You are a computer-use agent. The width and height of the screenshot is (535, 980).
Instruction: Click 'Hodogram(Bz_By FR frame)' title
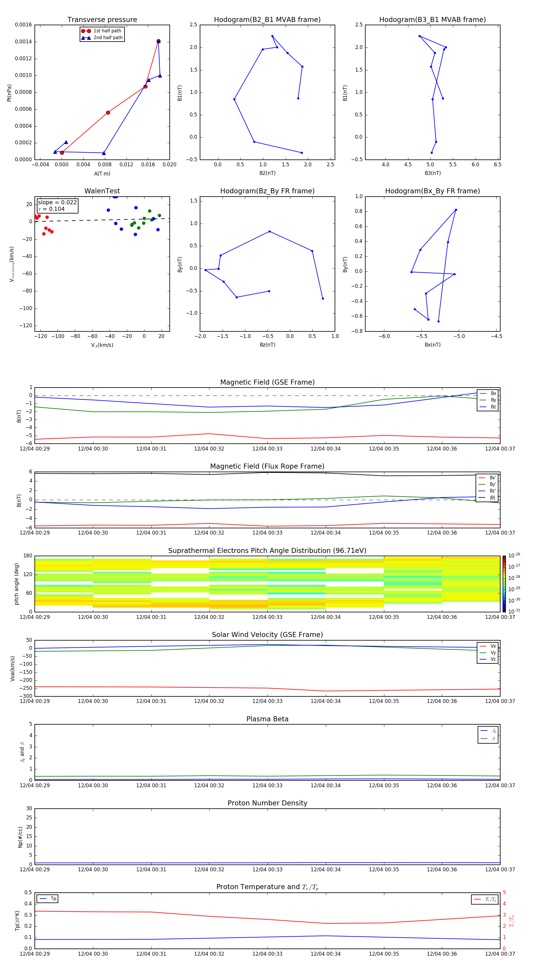click(x=267, y=191)
